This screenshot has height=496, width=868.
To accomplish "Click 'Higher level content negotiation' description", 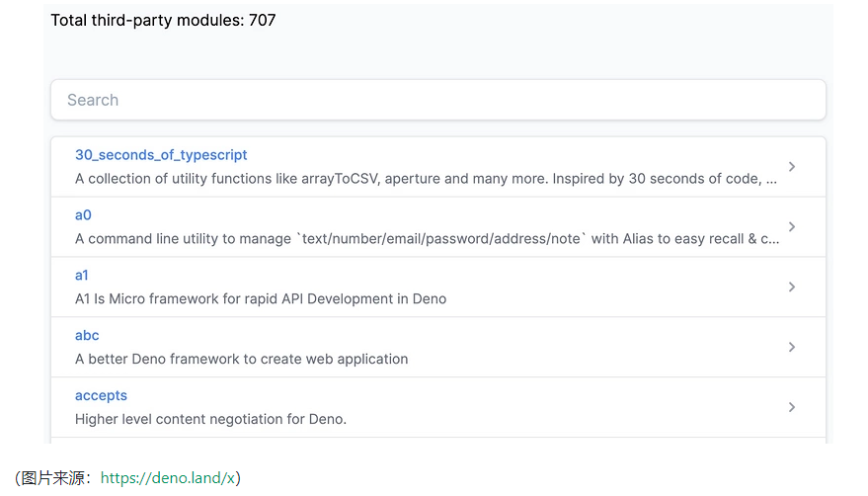I will pyautogui.click(x=210, y=419).
